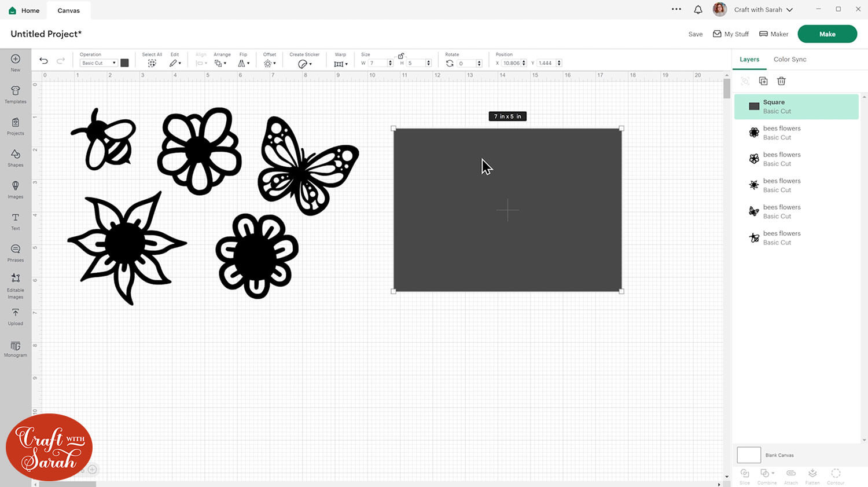The height and width of the screenshot is (487, 868).
Task: Click Save in the header
Action: point(696,34)
